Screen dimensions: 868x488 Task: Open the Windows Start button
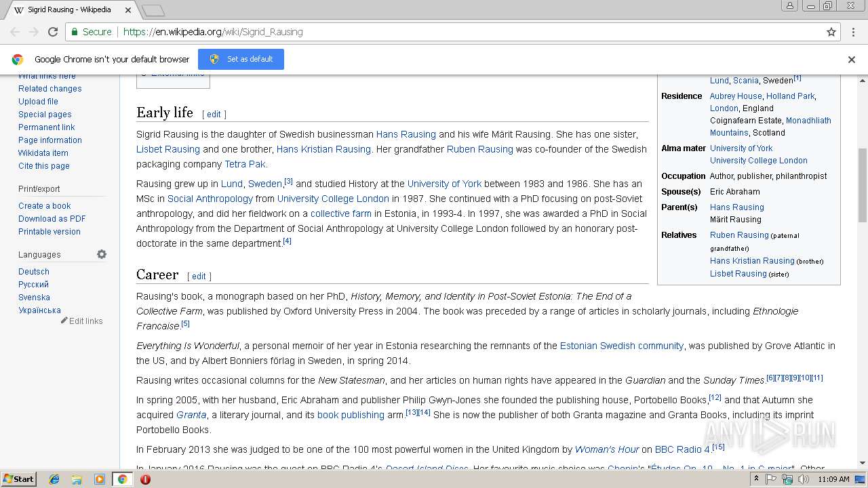pos(19,479)
